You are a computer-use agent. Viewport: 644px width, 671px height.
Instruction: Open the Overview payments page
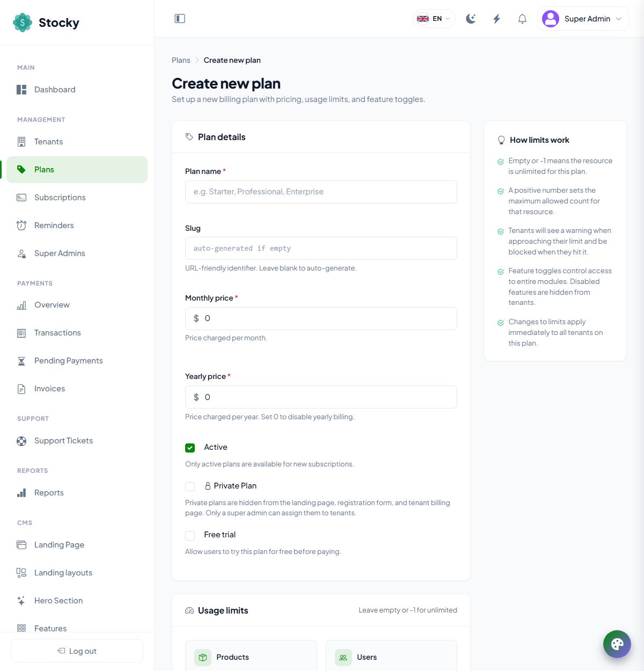point(77,305)
